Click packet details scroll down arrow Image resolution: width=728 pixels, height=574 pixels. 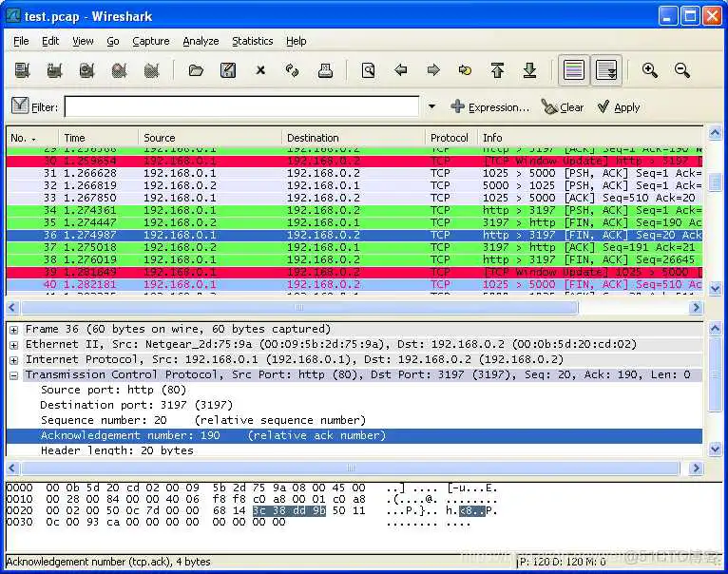point(715,450)
